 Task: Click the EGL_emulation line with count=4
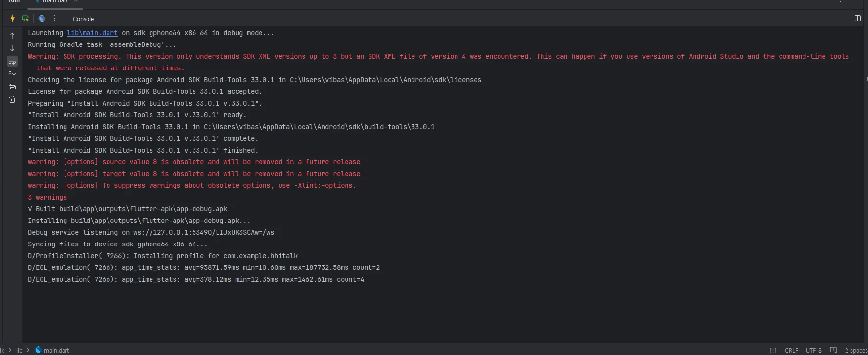196,279
